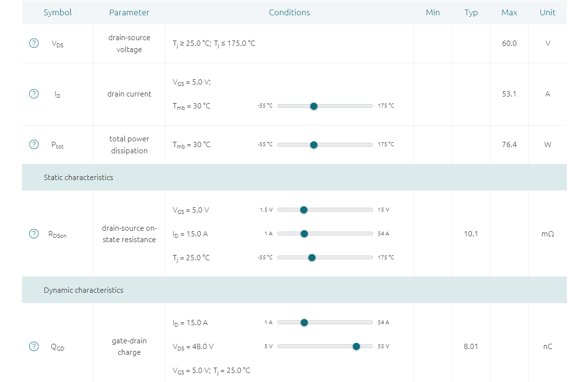Open the help tooltip for drain current ID
The image size is (588, 382).
33,94
